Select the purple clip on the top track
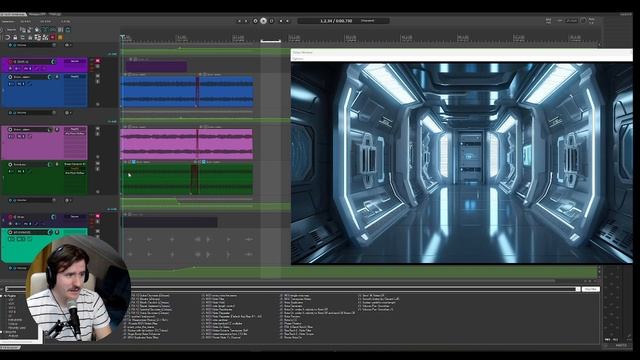Image resolution: width=640 pixels, height=360 pixels. coord(156,67)
